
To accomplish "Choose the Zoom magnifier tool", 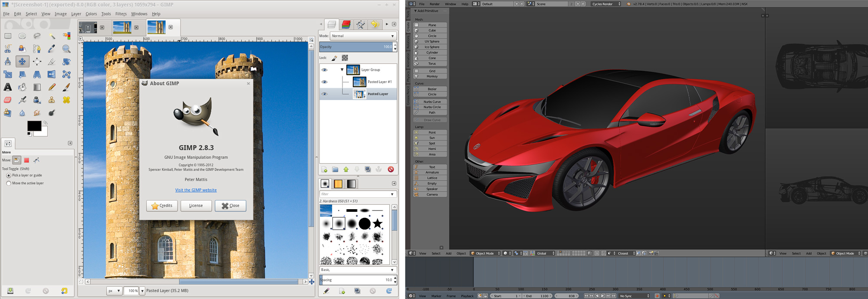I will point(66,49).
